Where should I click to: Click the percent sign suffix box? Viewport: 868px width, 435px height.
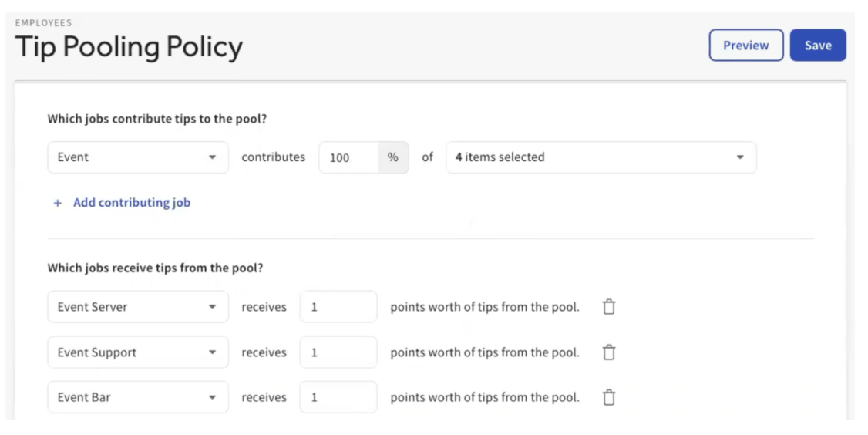click(x=393, y=157)
